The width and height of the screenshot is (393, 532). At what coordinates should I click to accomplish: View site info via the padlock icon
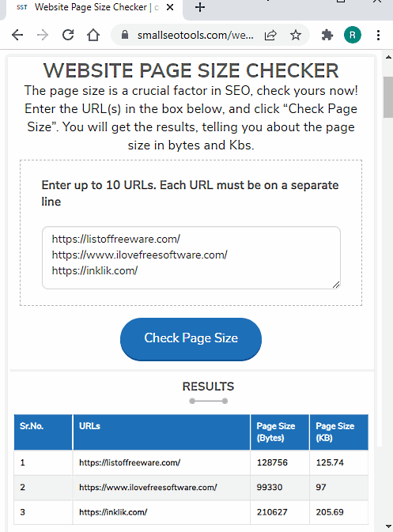[125, 35]
